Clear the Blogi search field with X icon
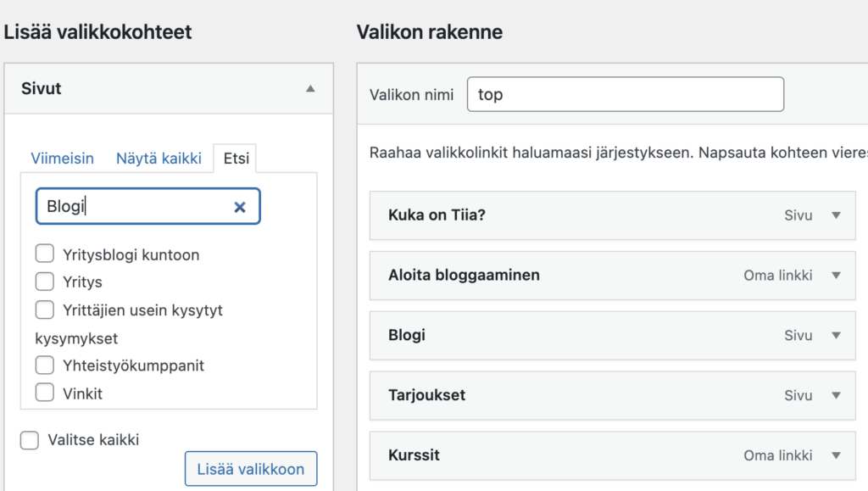 point(240,207)
